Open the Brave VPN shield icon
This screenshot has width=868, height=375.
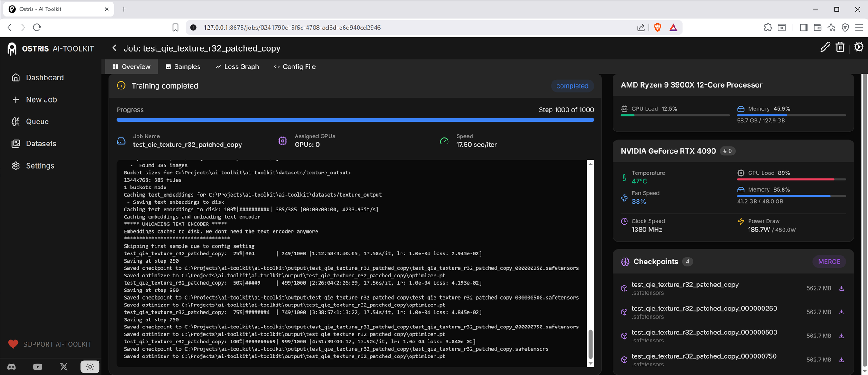click(x=845, y=28)
